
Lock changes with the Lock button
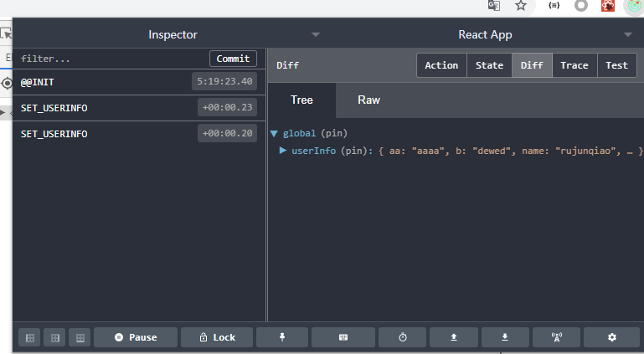click(x=217, y=337)
